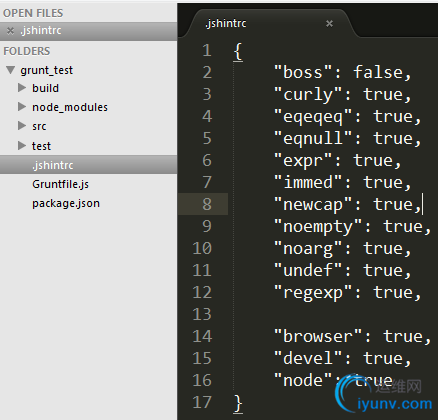Select the grunt_test folder name
This screenshot has width=438, height=420.
click(x=46, y=70)
